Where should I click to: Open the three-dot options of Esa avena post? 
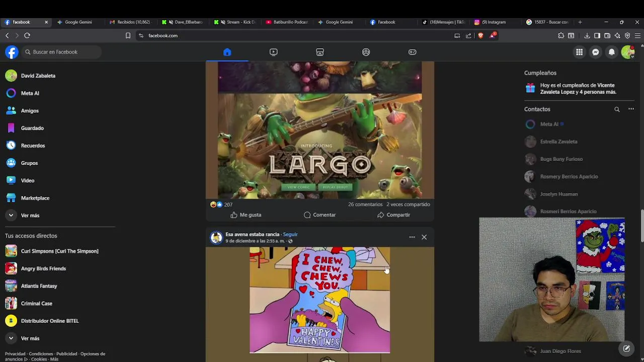click(412, 237)
